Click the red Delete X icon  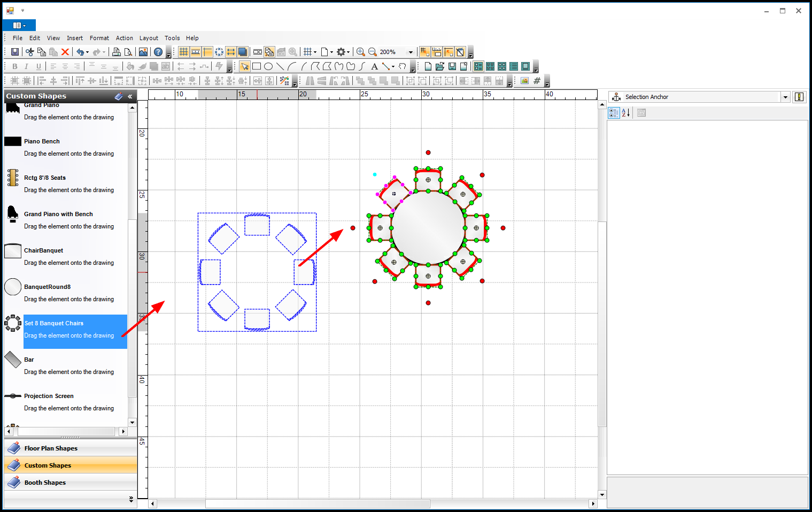[65, 52]
